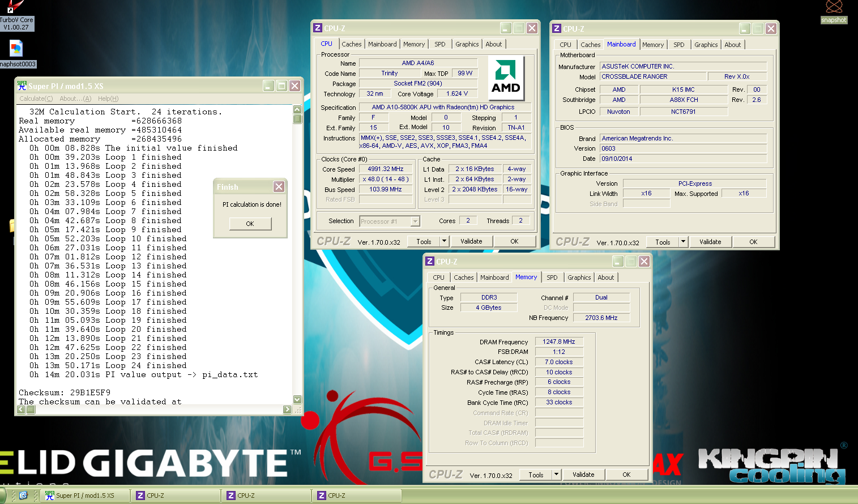Switch to Memory tab in Mainboard window
The height and width of the screenshot is (504, 858).
coord(653,45)
